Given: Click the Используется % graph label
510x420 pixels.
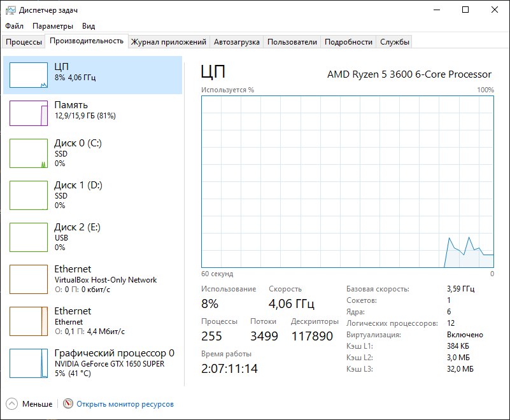Looking at the screenshot, I should pyautogui.click(x=227, y=90).
